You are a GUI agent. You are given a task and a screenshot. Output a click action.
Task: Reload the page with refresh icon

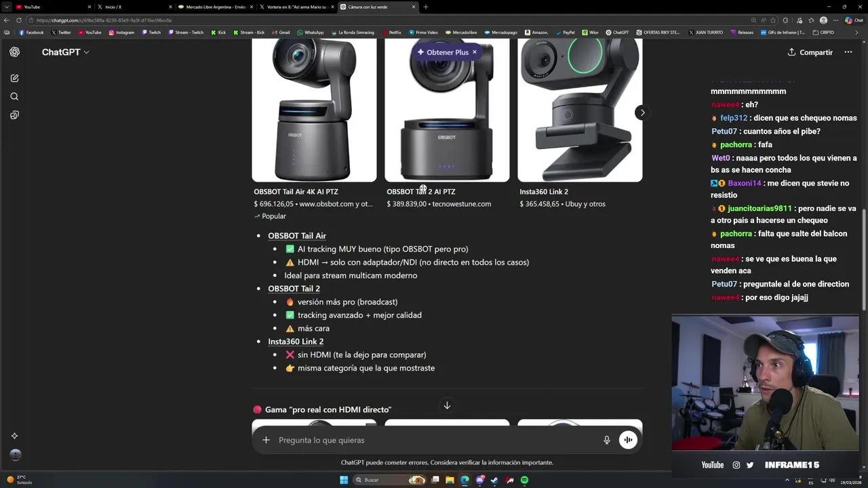pyautogui.click(x=18, y=20)
